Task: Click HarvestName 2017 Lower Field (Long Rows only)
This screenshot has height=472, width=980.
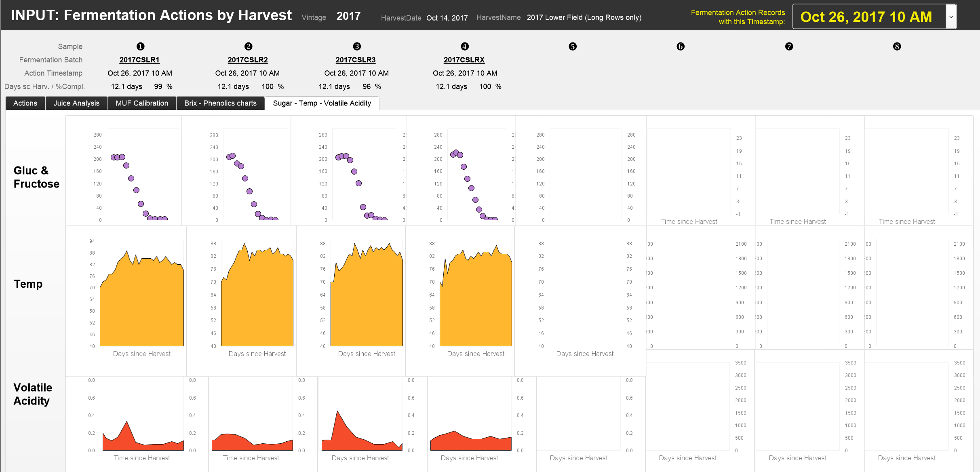Action: pos(584,17)
